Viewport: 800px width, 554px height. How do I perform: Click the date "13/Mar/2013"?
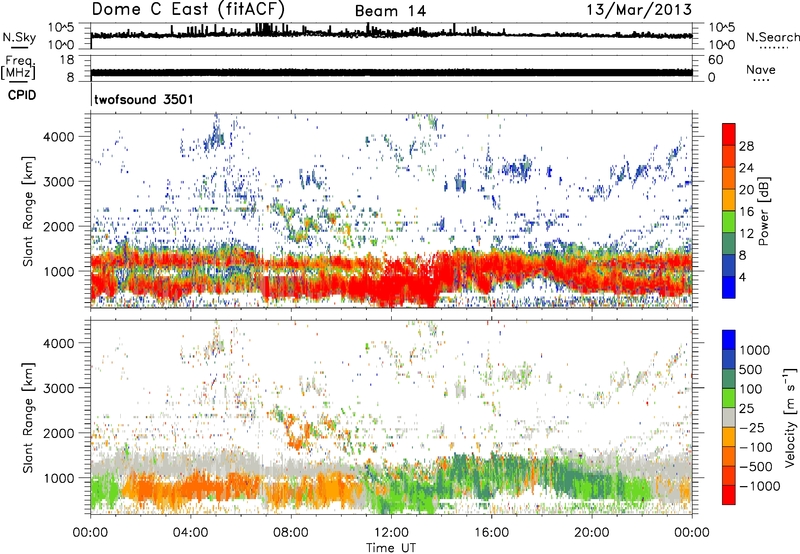click(639, 9)
